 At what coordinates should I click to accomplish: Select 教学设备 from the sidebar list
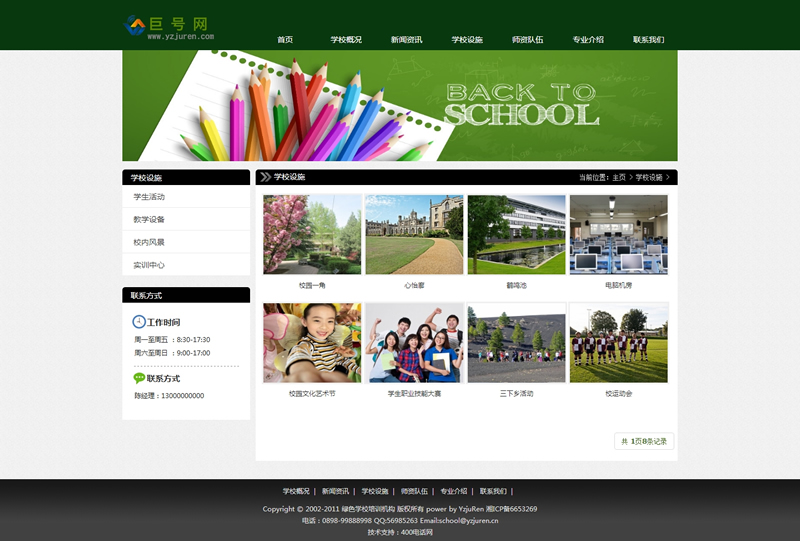[x=149, y=220]
